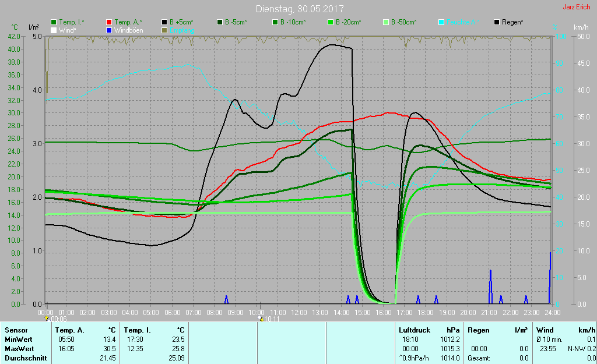Click the '20.0' temperature axis value
The image size is (597, 364).
14,177
